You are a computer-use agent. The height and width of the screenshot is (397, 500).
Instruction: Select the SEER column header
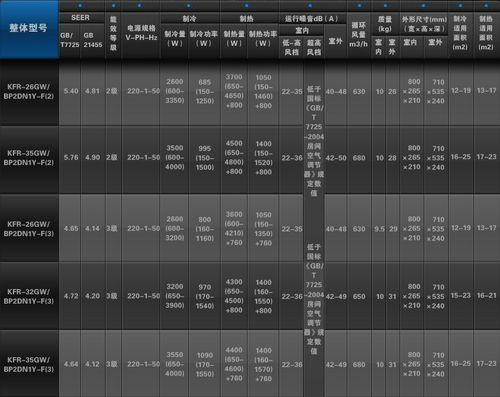(x=80, y=18)
